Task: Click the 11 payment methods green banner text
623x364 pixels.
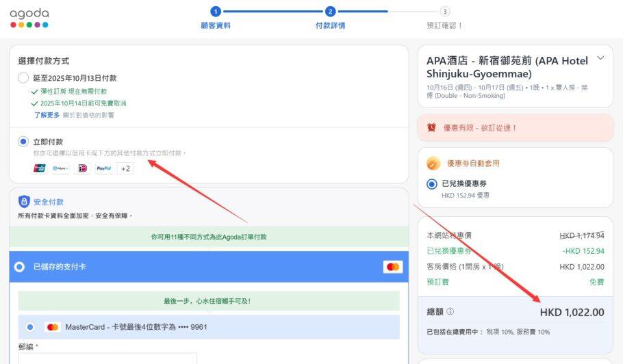Action: click(x=209, y=237)
